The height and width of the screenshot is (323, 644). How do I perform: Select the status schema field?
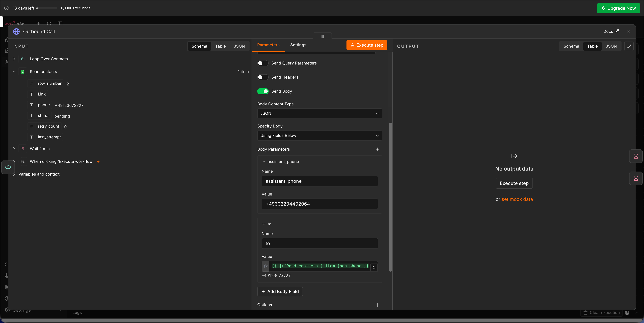40,116
